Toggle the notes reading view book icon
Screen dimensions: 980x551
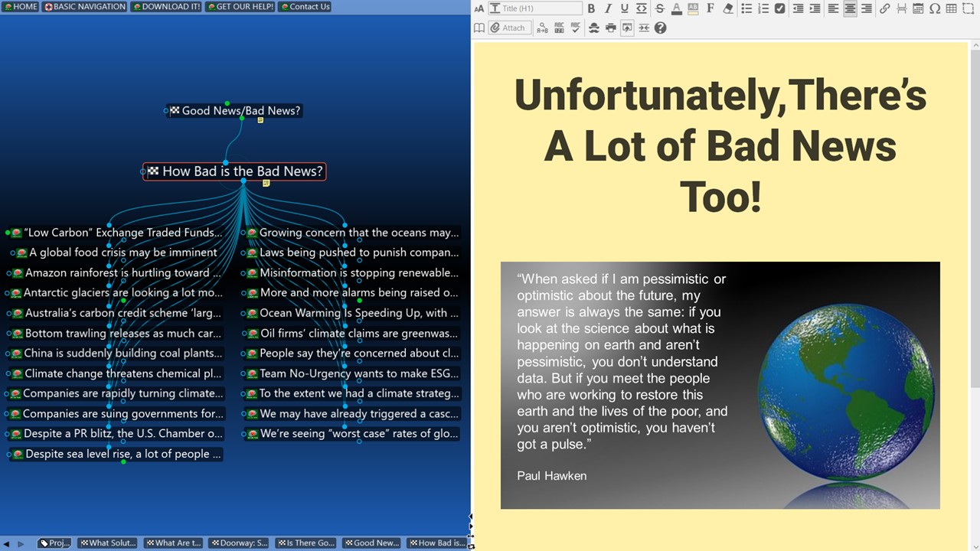[x=479, y=28]
